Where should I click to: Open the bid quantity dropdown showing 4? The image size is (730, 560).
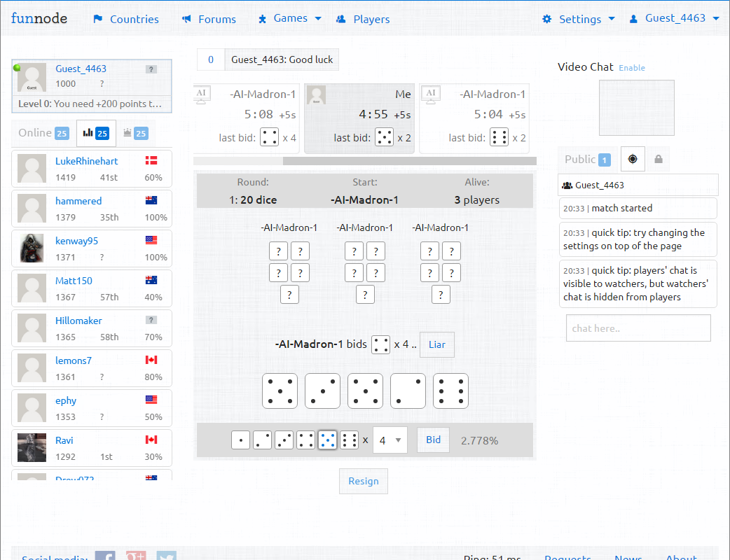[390, 440]
